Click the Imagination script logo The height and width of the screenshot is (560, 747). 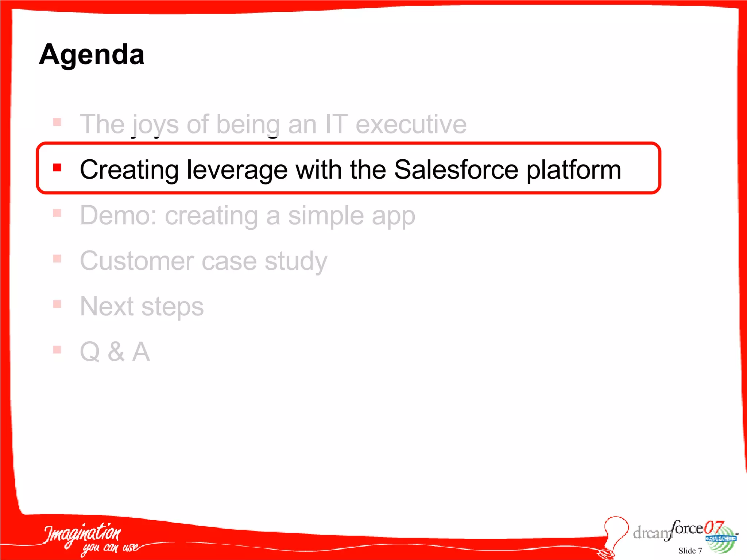pyautogui.click(x=82, y=533)
